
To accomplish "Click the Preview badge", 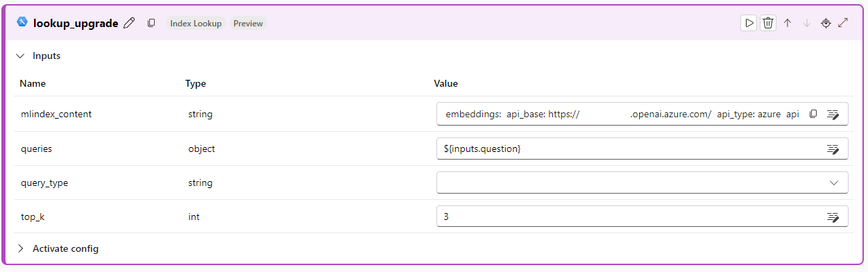I will [248, 24].
